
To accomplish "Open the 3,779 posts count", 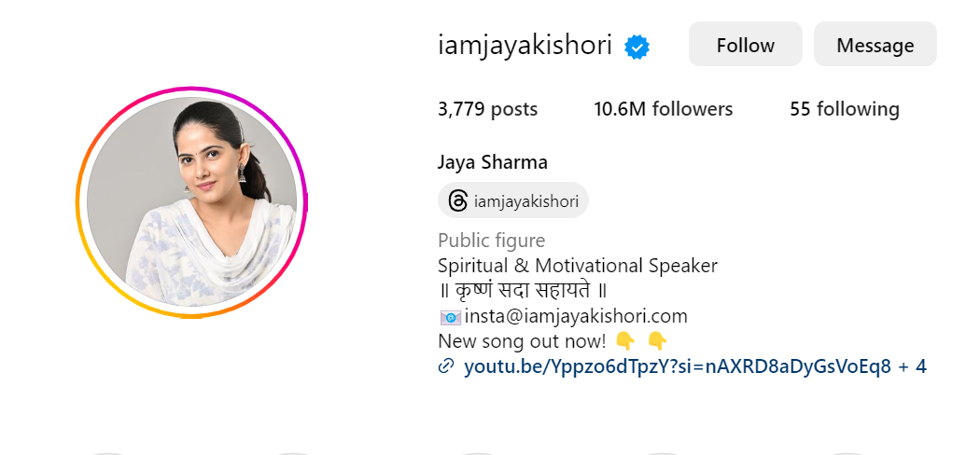I will tap(487, 109).
